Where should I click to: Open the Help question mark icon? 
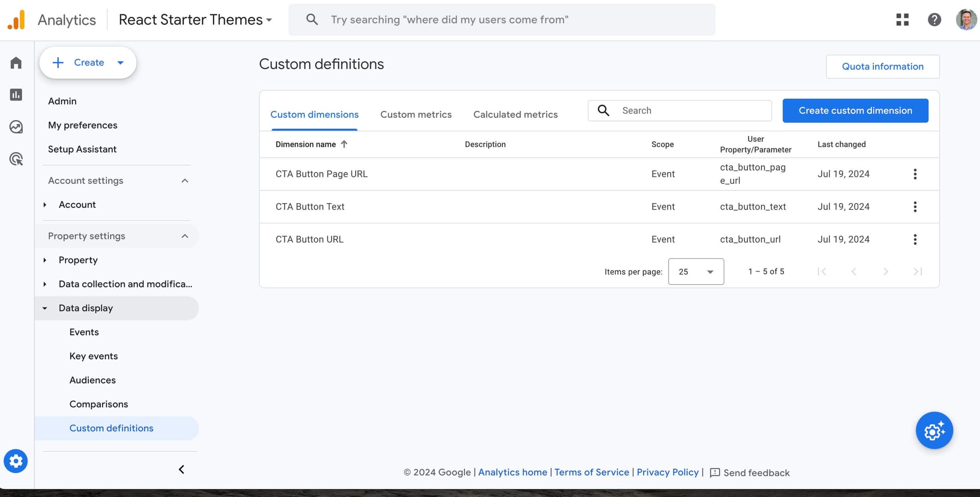pos(934,19)
